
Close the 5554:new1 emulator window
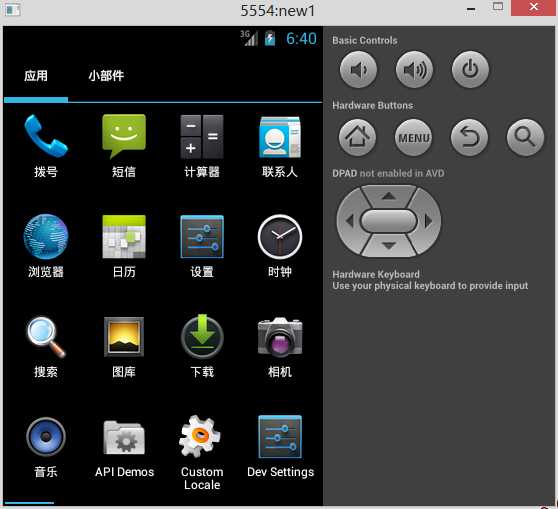[x=533, y=7]
